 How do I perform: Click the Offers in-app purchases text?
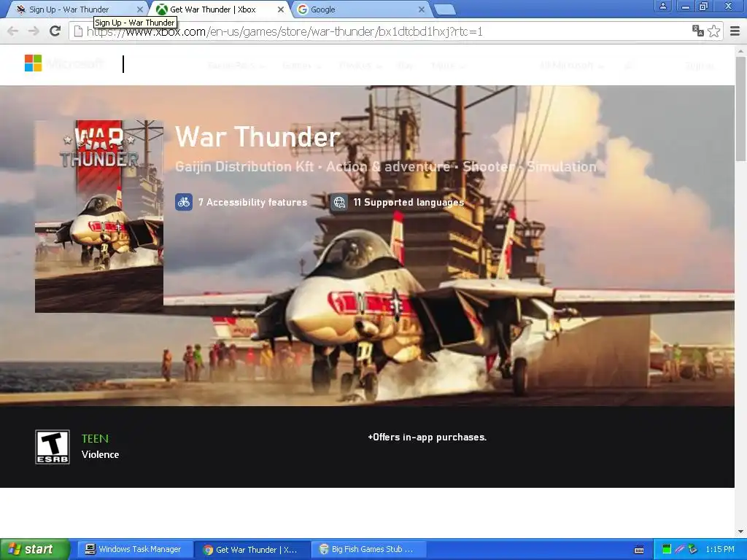pyautogui.click(x=427, y=437)
